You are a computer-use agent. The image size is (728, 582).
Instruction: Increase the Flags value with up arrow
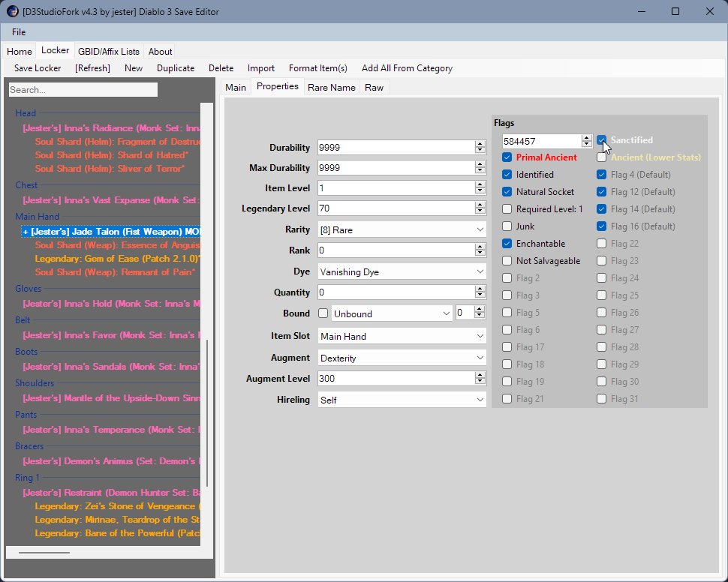[x=587, y=138]
